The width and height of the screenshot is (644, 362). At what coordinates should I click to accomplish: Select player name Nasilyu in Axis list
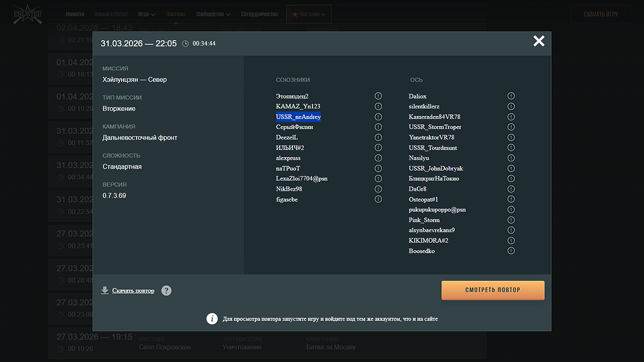pos(419,158)
